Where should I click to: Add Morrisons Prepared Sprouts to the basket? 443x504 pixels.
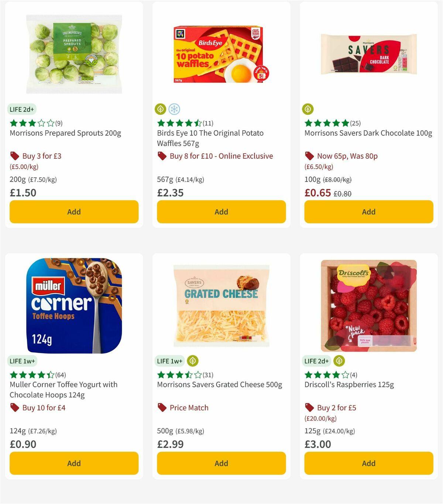click(74, 212)
